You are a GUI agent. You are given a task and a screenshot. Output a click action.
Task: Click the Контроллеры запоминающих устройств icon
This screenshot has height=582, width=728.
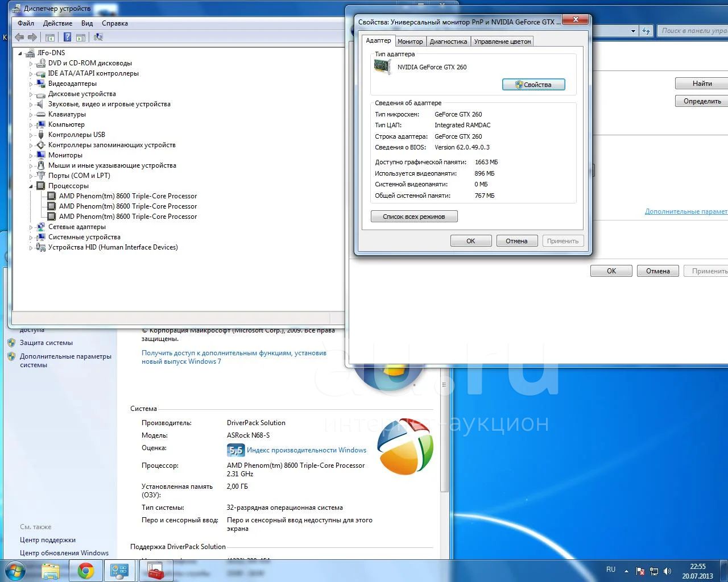(x=41, y=145)
